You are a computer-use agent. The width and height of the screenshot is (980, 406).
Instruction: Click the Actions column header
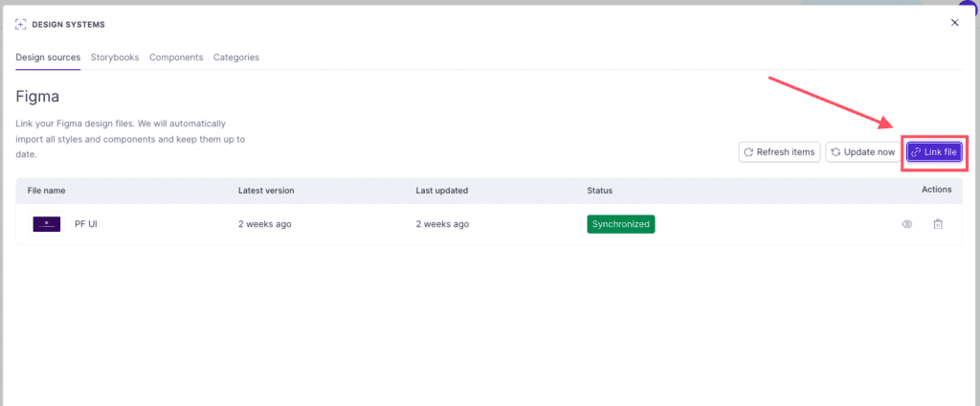point(936,189)
